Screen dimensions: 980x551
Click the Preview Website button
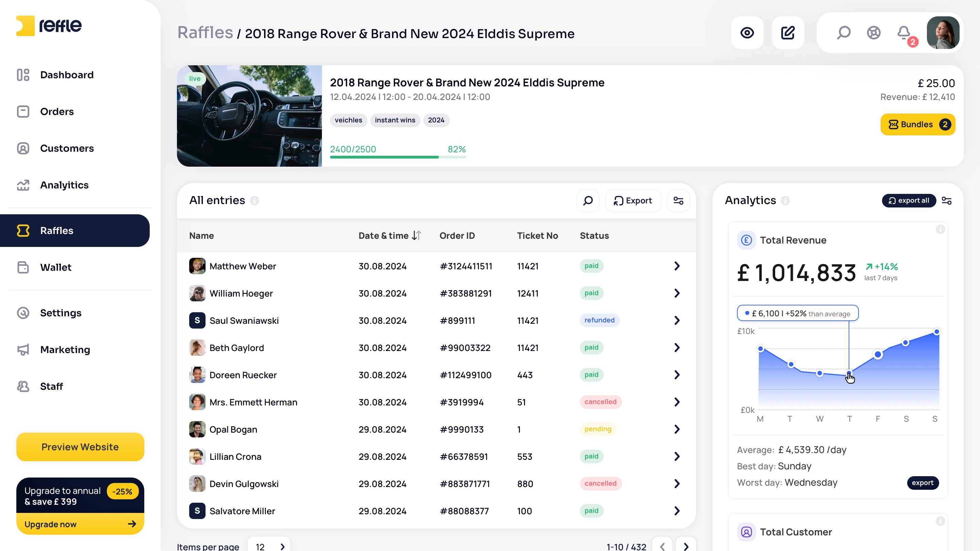80,447
